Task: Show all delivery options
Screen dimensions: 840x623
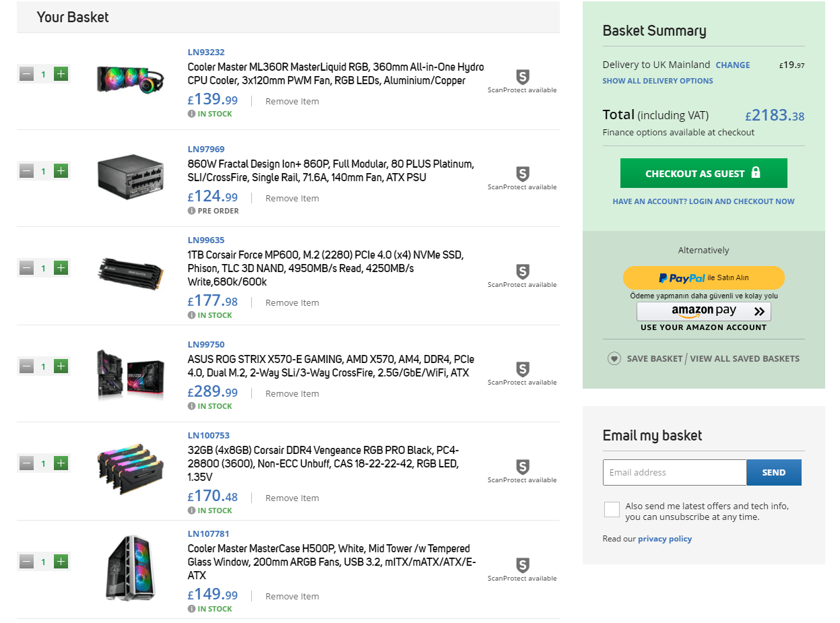Action: click(657, 81)
